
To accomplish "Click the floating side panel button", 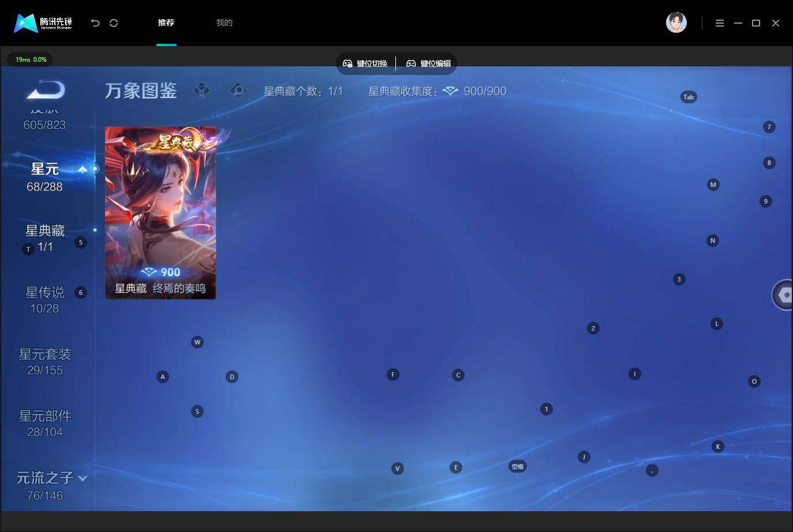I will tap(783, 295).
